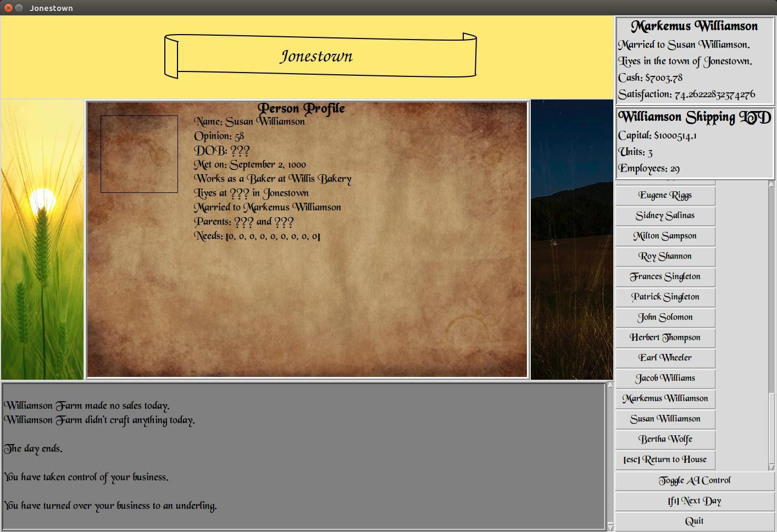Select Eugene Riggs from the people list
This screenshot has height=532, width=777.
665,195
